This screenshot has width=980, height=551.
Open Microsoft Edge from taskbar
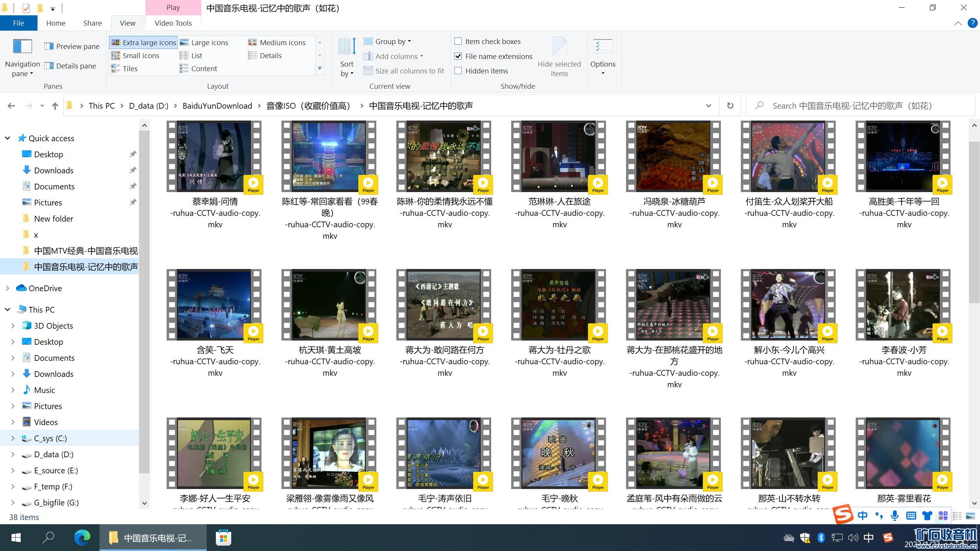click(82, 538)
